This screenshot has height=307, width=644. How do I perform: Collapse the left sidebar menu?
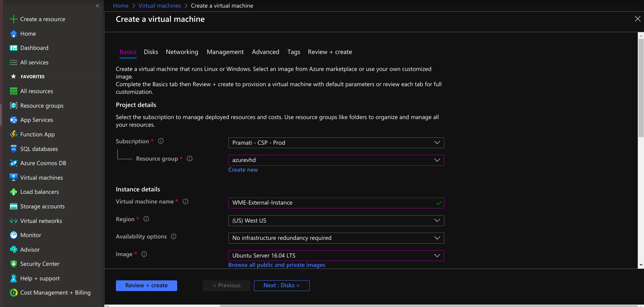(98, 6)
